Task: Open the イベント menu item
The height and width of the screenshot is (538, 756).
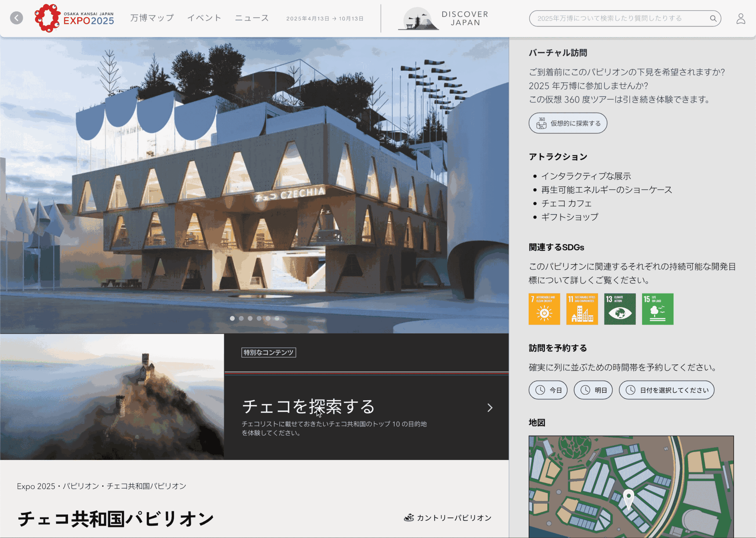Action: tap(204, 18)
